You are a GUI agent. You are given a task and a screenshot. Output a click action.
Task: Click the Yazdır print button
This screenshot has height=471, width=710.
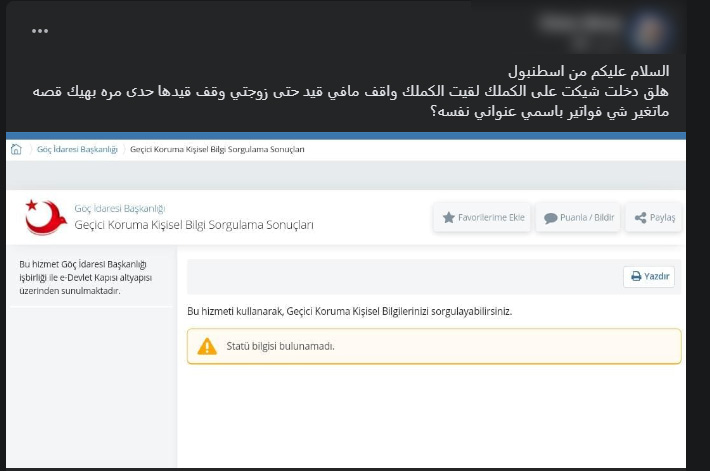tap(649, 276)
